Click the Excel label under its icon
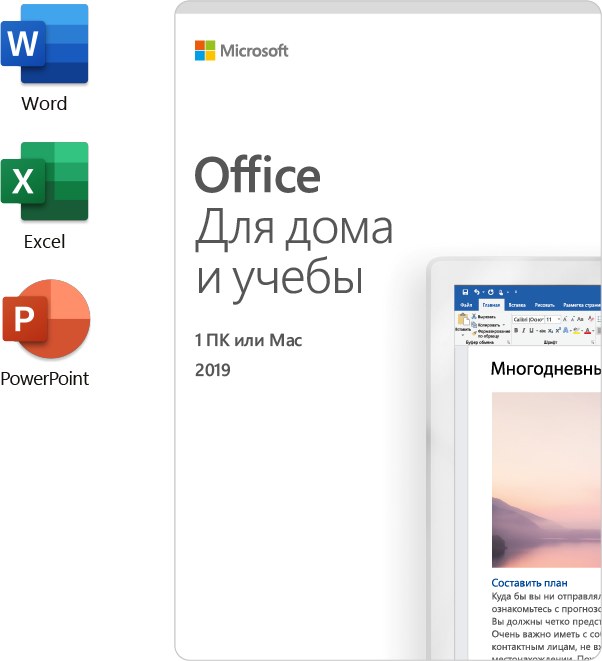Viewport: 602px width, 661px height. (44, 242)
